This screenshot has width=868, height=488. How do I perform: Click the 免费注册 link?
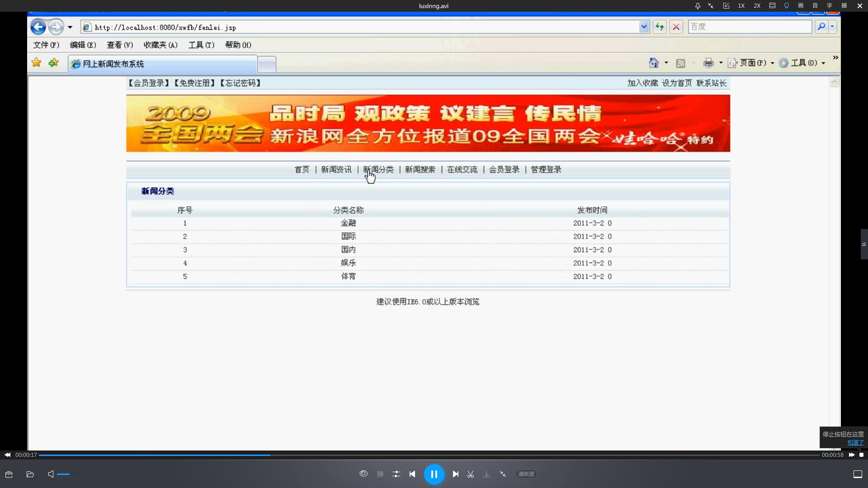[195, 83]
